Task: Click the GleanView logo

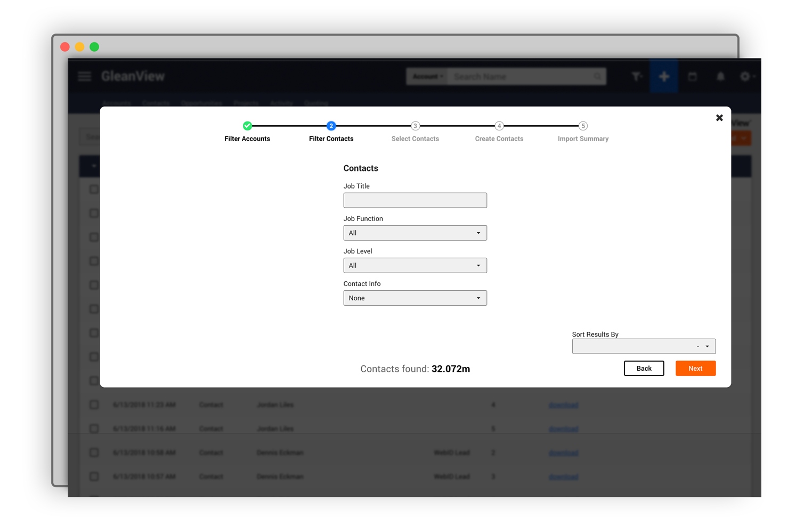Action: 133,76
